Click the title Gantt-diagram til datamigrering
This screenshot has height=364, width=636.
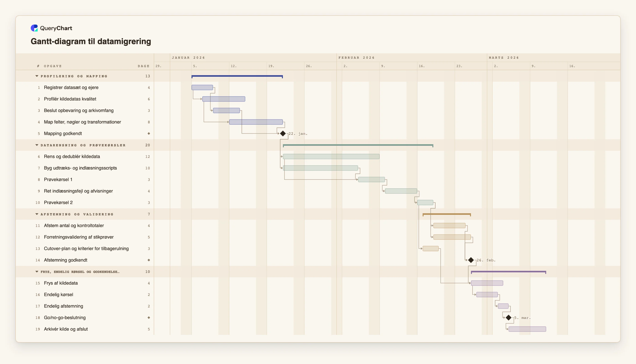pyautogui.click(x=91, y=41)
